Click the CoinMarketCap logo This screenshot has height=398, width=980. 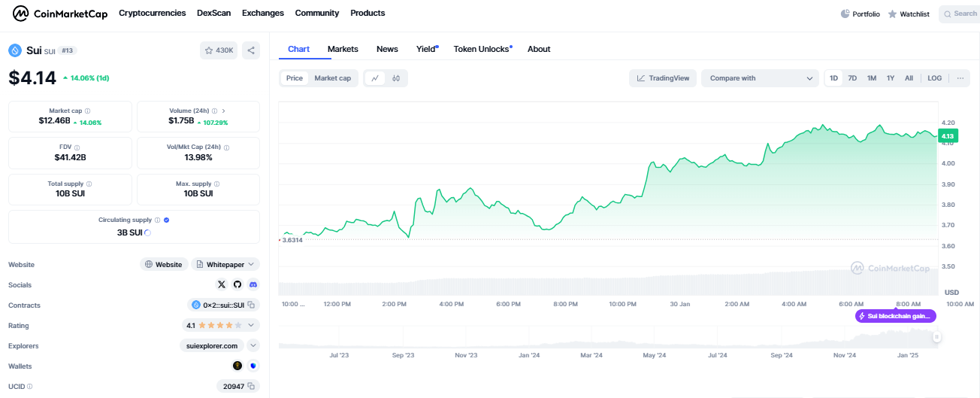pos(59,14)
